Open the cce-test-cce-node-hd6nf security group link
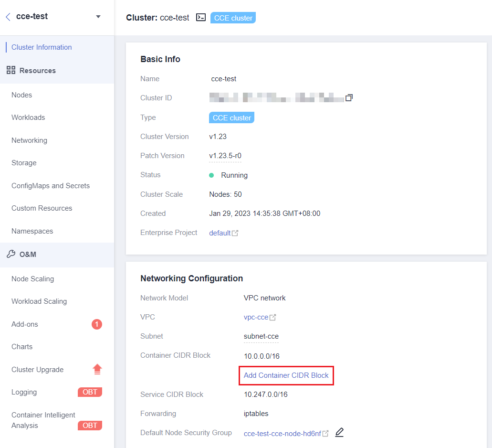Viewport: 492px width, 448px height. pos(282,434)
